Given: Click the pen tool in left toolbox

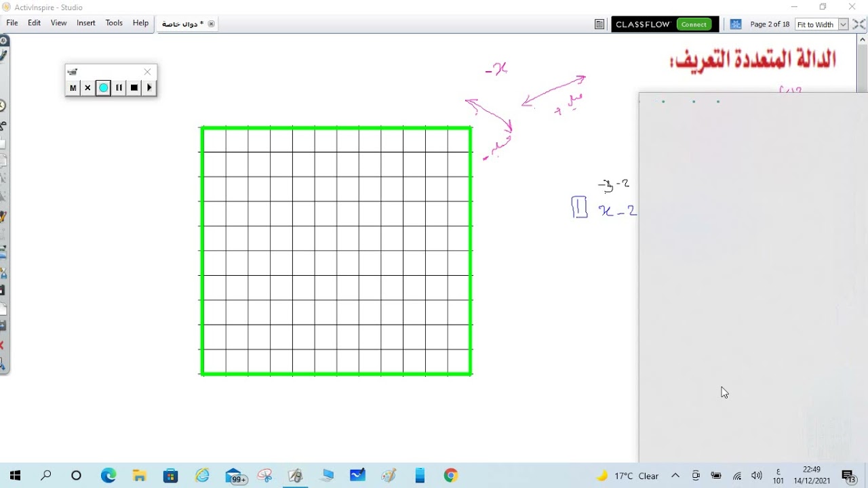Looking at the screenshot, I should pos(3,56).
